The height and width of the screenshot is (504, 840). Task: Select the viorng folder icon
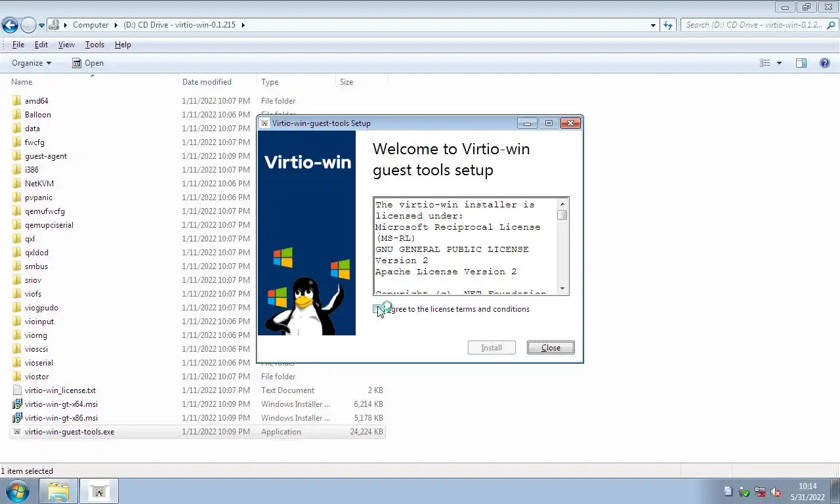coord(17,335)
